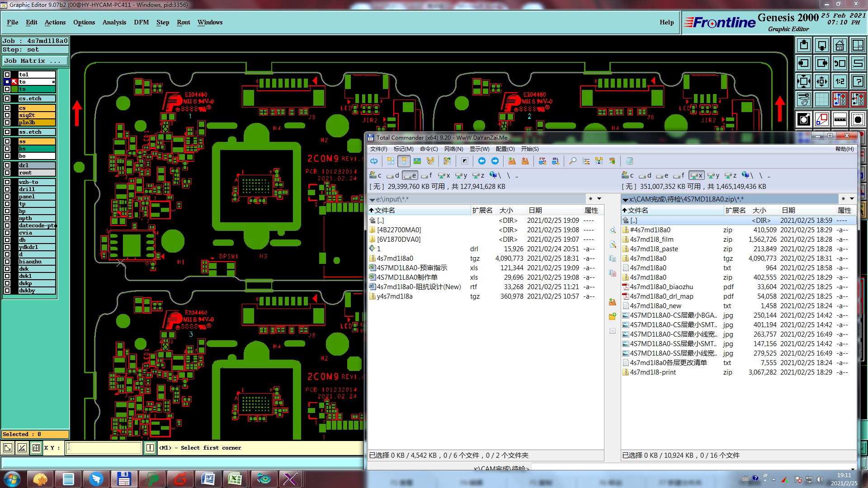Viewport: 868px width, 488px height.
Task: Click the refresh icon in Total Commander toolbar
Action: (x=374, y=161)
